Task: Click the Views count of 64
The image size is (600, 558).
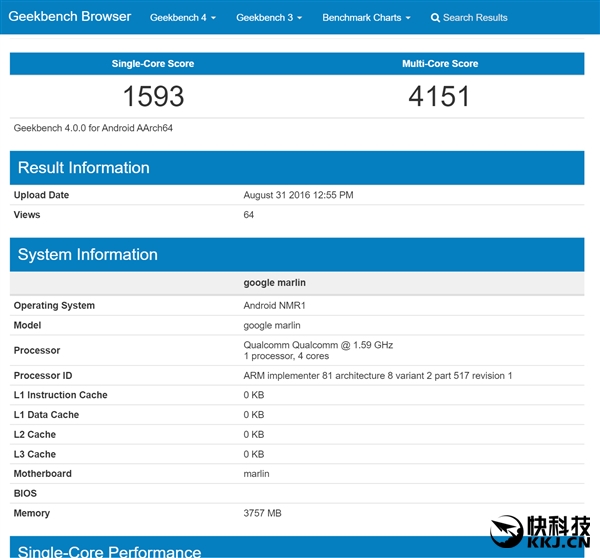Action: point(249,215)
